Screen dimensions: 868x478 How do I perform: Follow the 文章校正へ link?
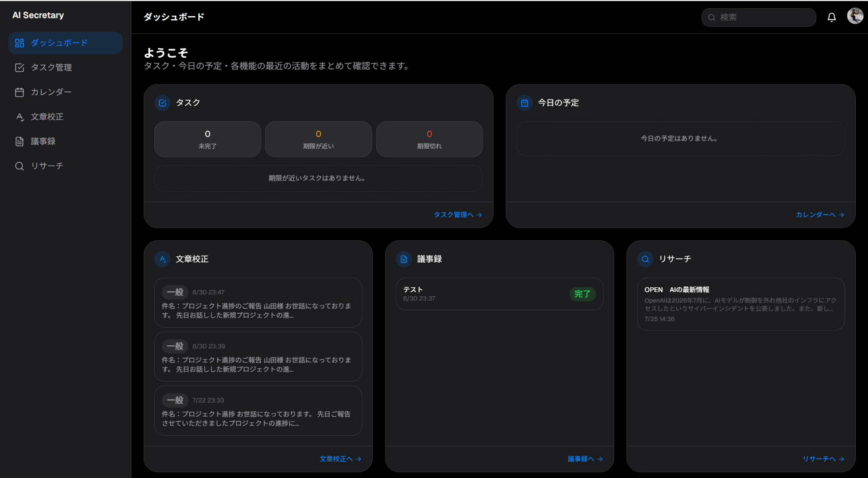(340, 459)
